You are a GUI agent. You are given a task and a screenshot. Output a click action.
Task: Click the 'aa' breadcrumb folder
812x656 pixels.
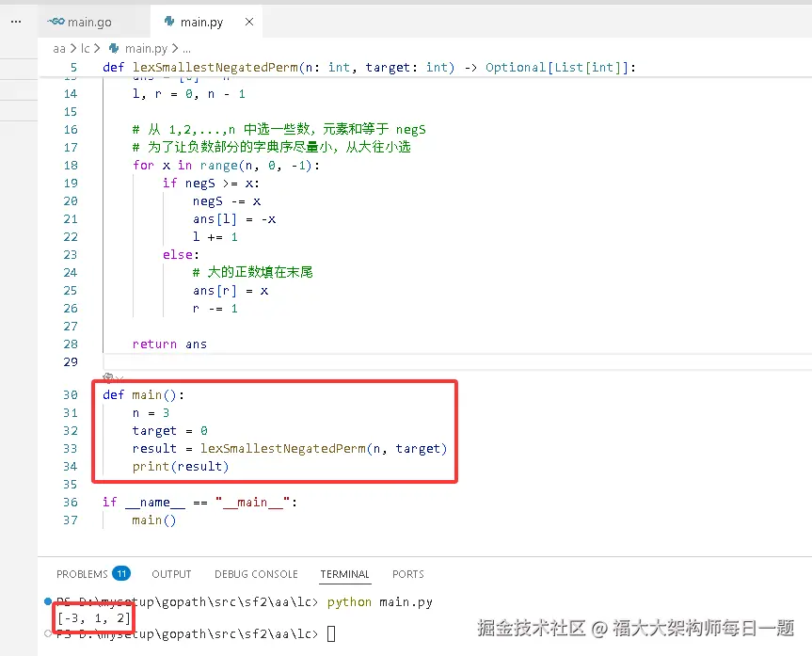point(59,48)
